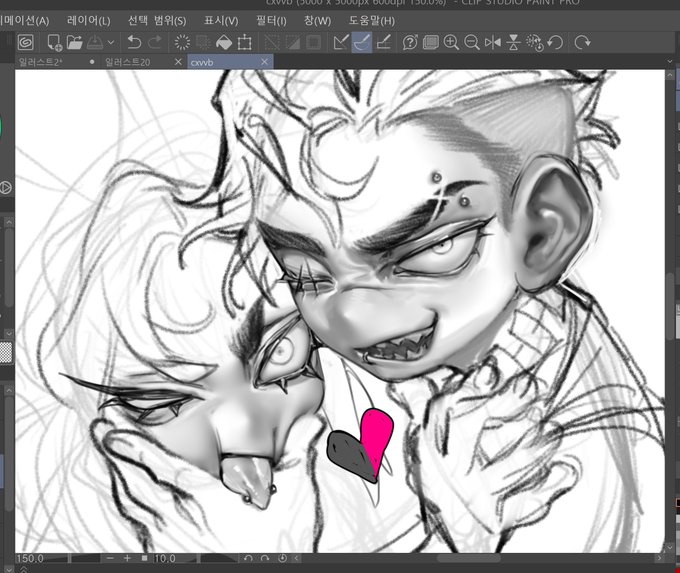Redo the undone action
Screen dimensions: 680x573
[155, 43]
